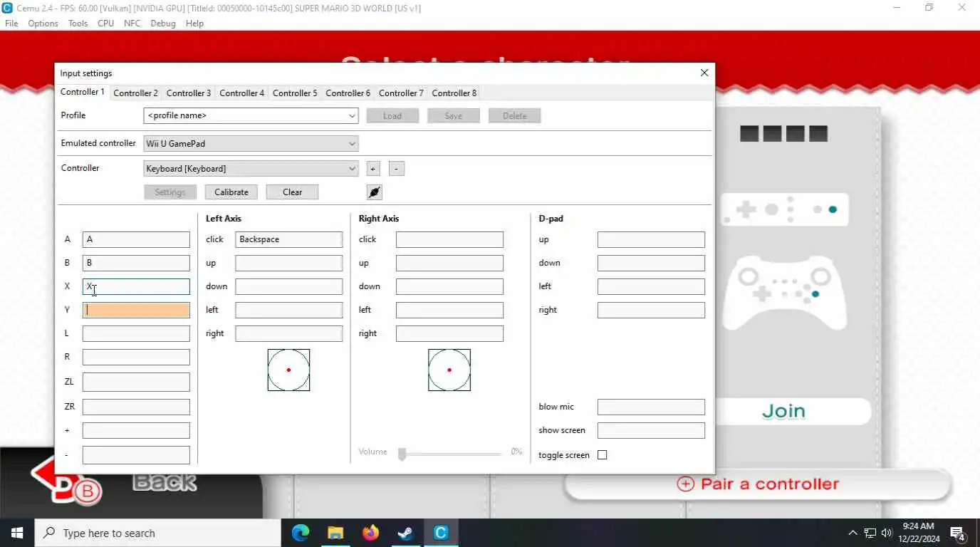Switch to the Controller 3 tab
The width and height of the screenshot is (980, 547).
click(x=189, y=93)
